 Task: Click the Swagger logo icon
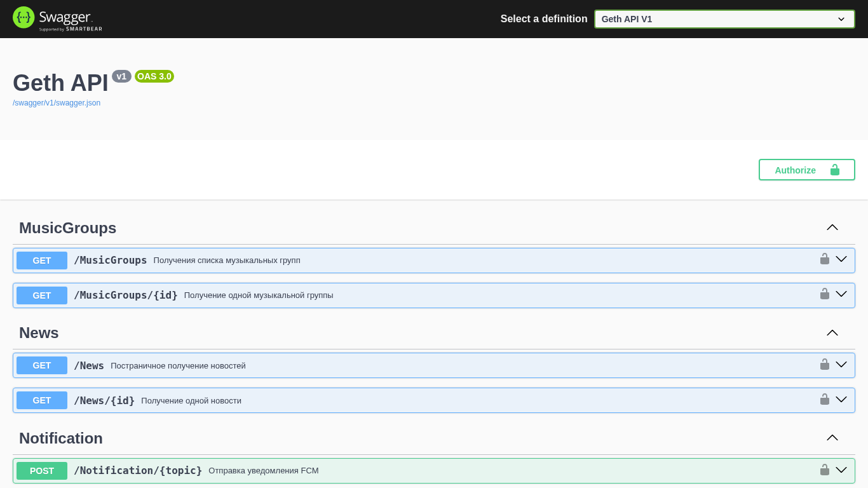pyautogui.click(x=24, y=18)
